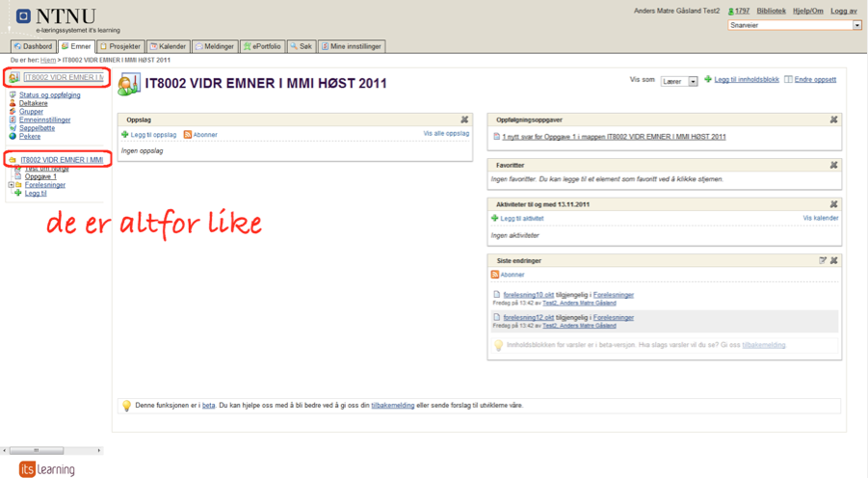Click the course search field at sidebar top

pyautogui.click(x=64, y=77)
